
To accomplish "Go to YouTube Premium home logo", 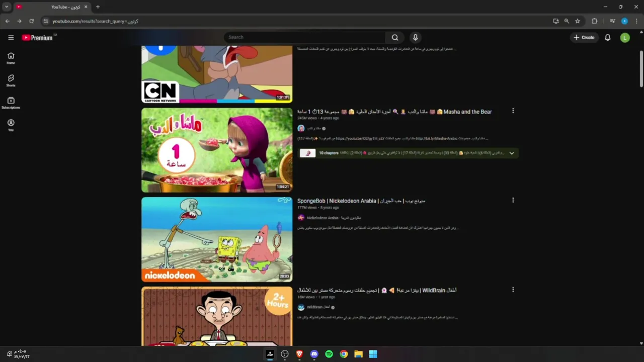I will (x=37, y=38).
